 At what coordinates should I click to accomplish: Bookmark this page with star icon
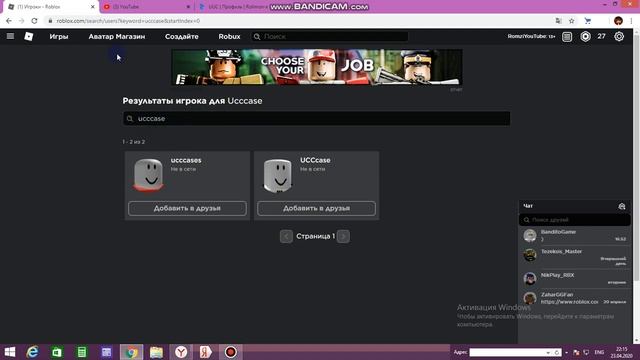[x=571, y=21]
